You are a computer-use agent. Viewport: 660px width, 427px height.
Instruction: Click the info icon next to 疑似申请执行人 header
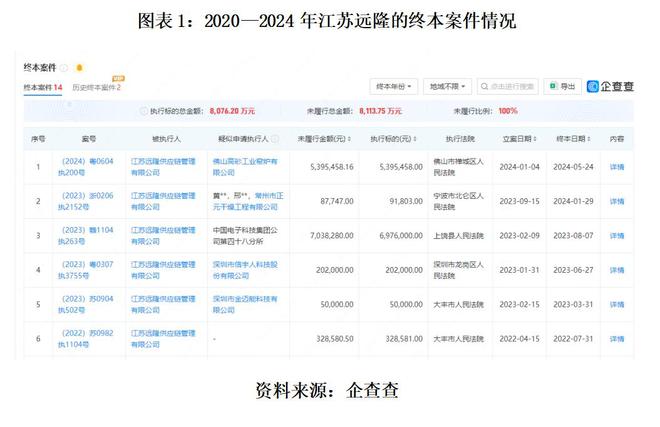(275, 139)
